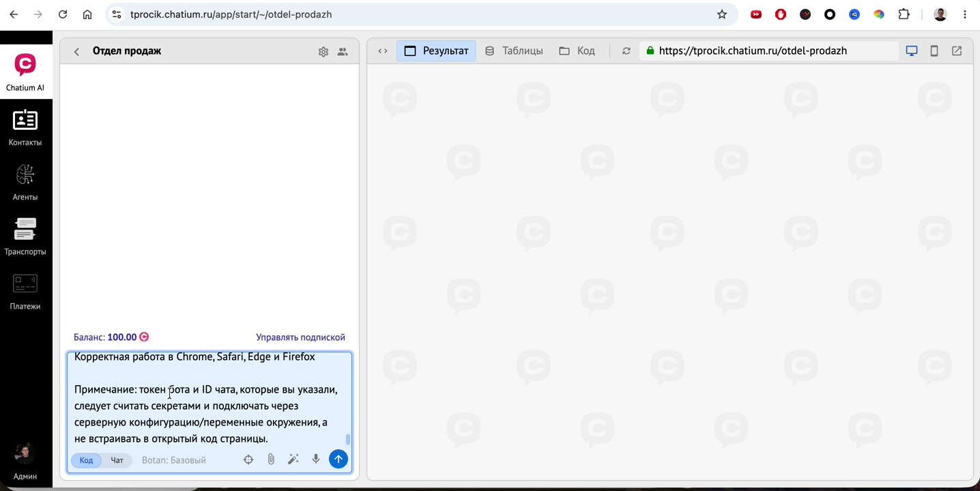
Task: Switch preview to mobile view
Action: [x=934, y=51]
